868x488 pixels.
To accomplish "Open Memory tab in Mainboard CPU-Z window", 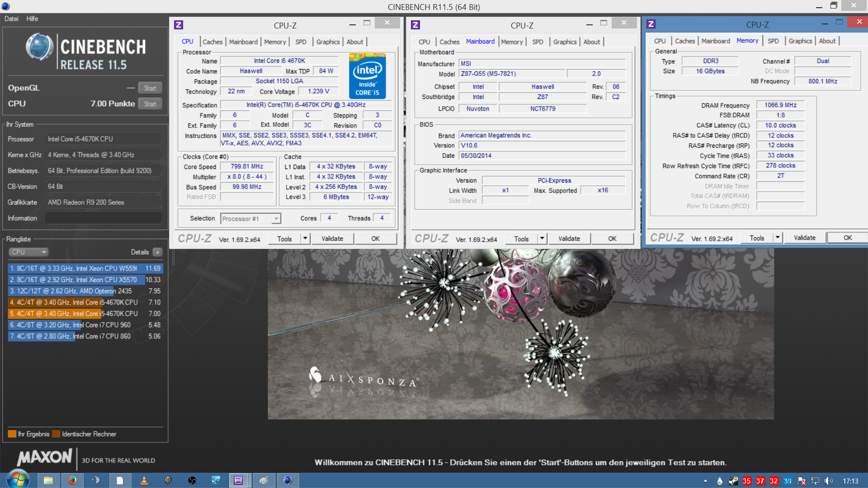I will [512, 42].
